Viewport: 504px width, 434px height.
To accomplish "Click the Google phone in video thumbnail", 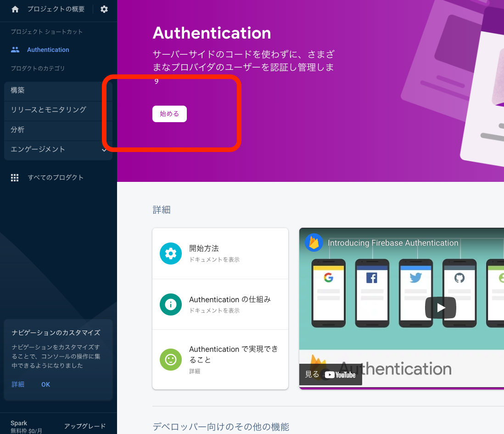I will (x=329, y=293).
